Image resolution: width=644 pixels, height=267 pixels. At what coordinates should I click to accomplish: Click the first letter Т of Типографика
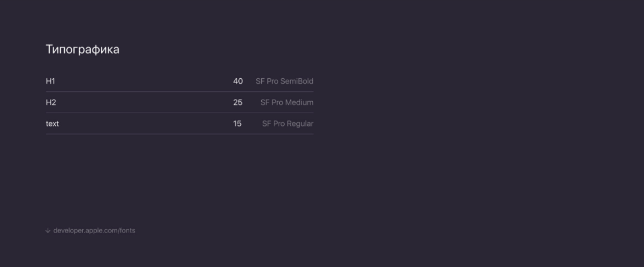click(49, 50)
